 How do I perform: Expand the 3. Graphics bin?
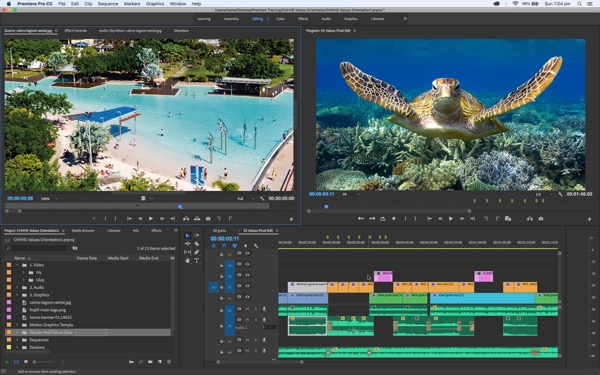click(x=17, y=295)
